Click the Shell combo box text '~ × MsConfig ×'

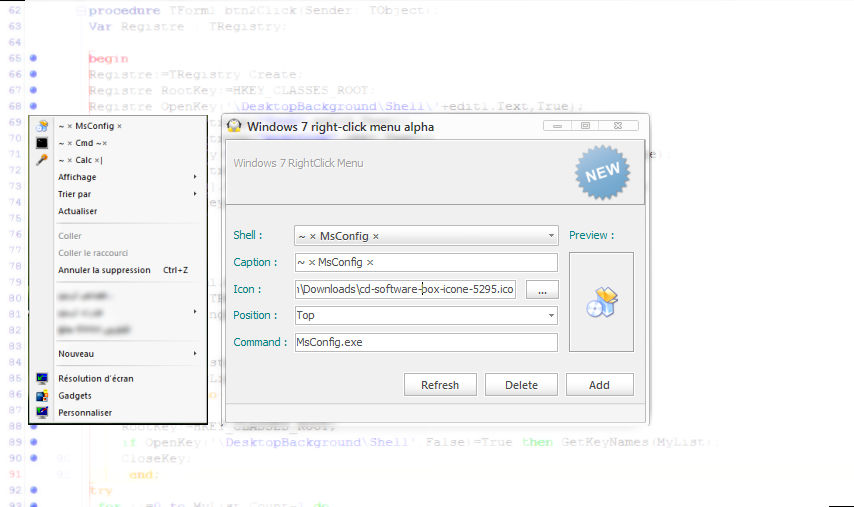point(339,236)
